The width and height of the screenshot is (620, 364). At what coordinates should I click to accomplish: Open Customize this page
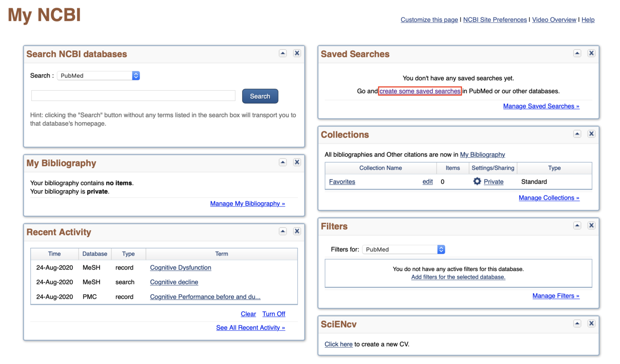coord(429,19)
